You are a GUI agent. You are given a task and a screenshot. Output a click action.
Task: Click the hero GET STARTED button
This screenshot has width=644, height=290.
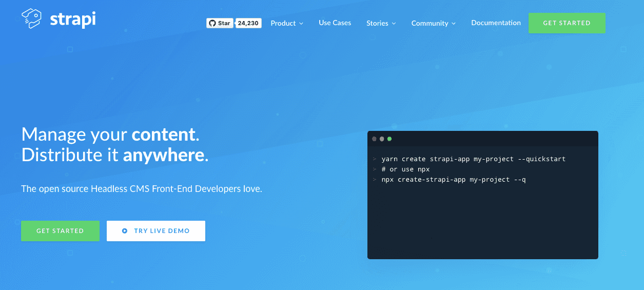(60, 231)
